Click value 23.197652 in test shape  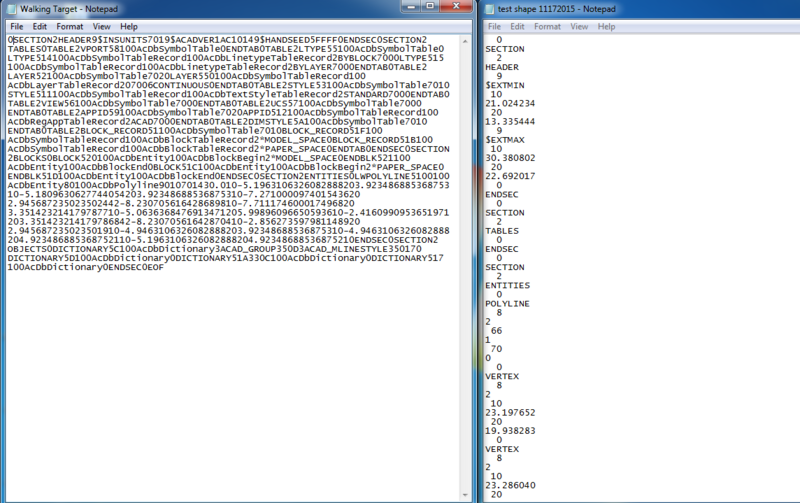click(510, 412)
